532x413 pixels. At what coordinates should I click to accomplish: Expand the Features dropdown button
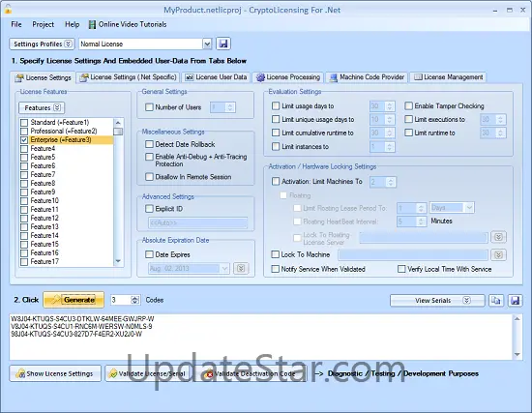click(x=42, y=108)
